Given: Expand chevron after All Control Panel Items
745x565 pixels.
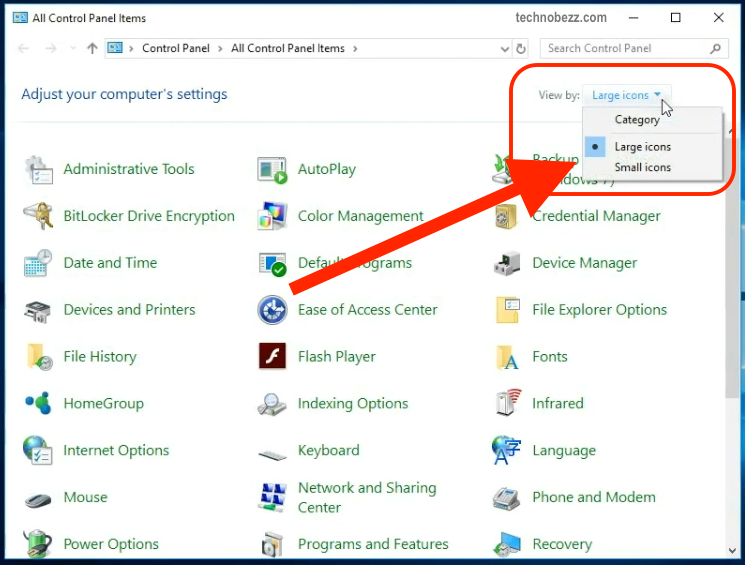Looking at the screenshot, I should pos(355,48).
